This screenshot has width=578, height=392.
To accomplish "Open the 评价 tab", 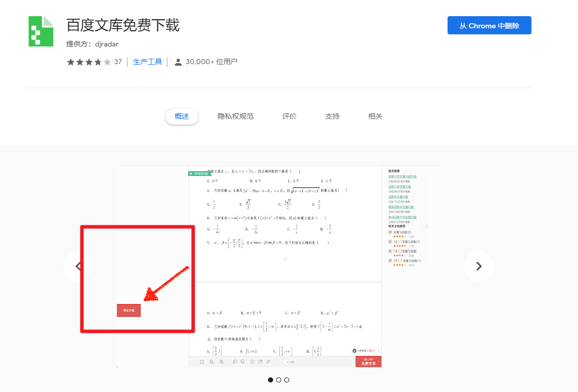I will (289, 116).
